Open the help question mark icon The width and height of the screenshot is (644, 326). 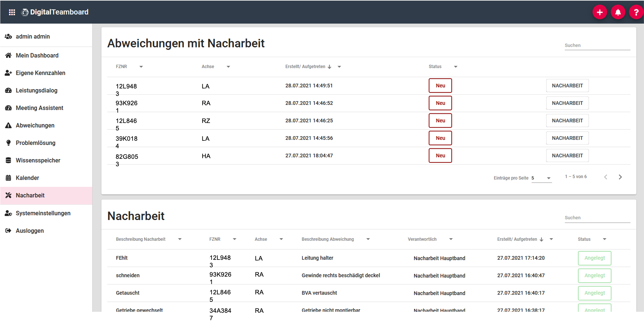pyautogui.click(x=636, y=12)
